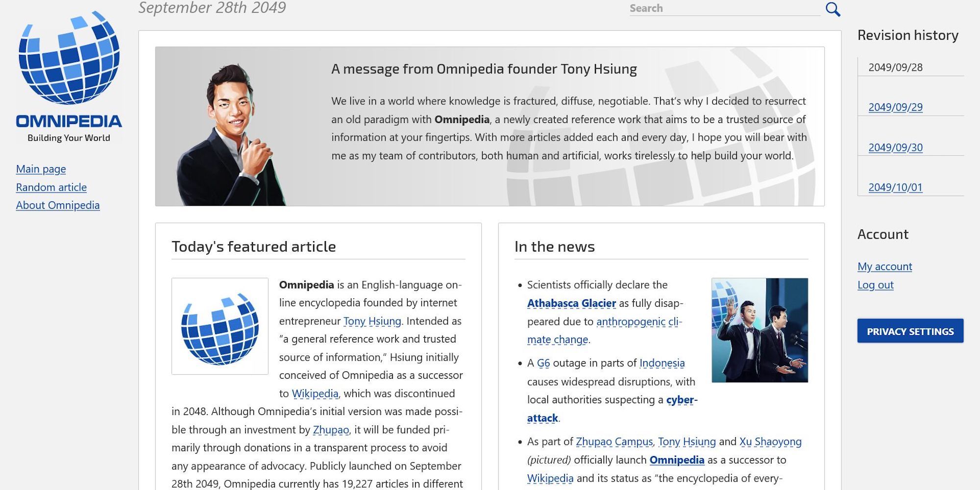Click the founder message heading
Viewport: 980px width, 490px height.
[484, 69]
